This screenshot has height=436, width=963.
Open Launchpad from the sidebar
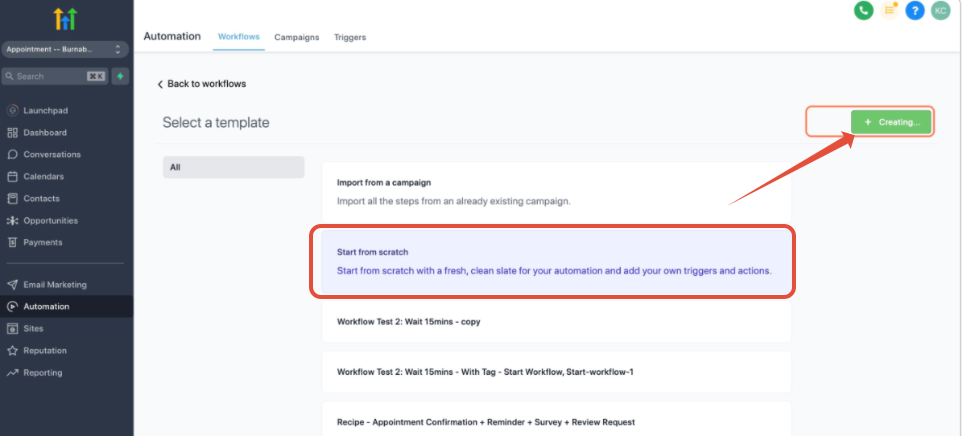click(45, 110)
